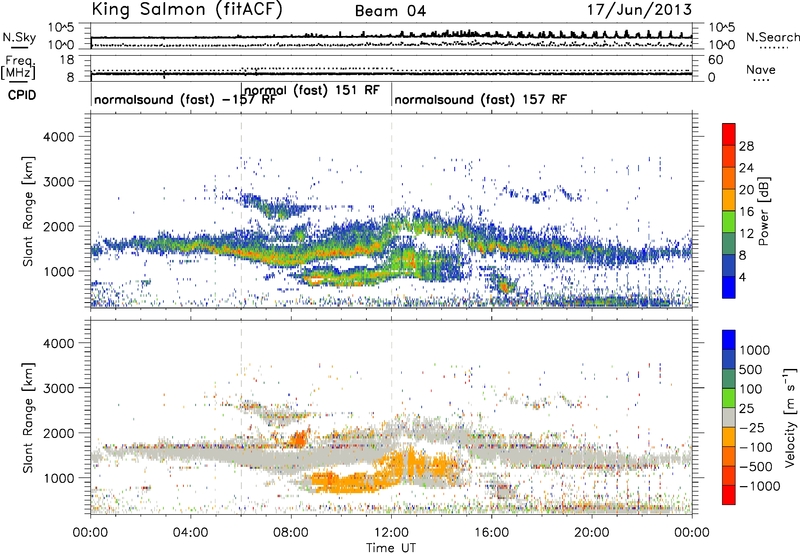
Task: Click the '16' tick on the power scale
Action: click(x=746, y=212)
